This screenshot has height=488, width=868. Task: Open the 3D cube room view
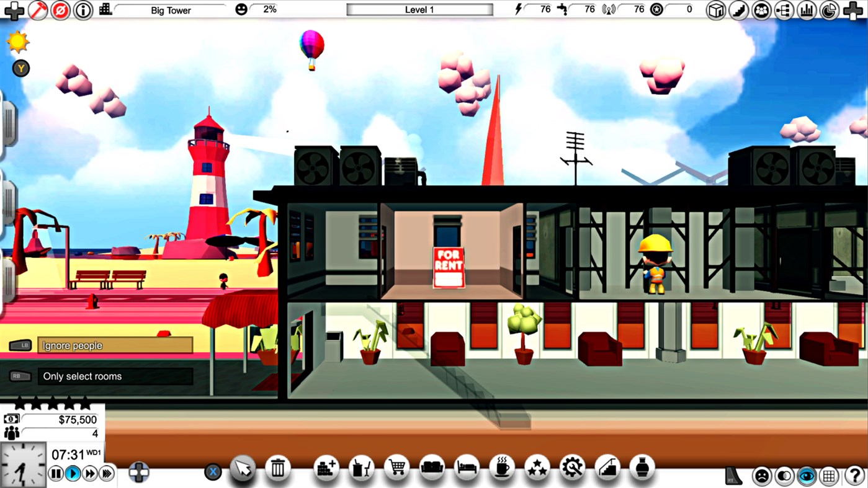[x=716, y=11]
